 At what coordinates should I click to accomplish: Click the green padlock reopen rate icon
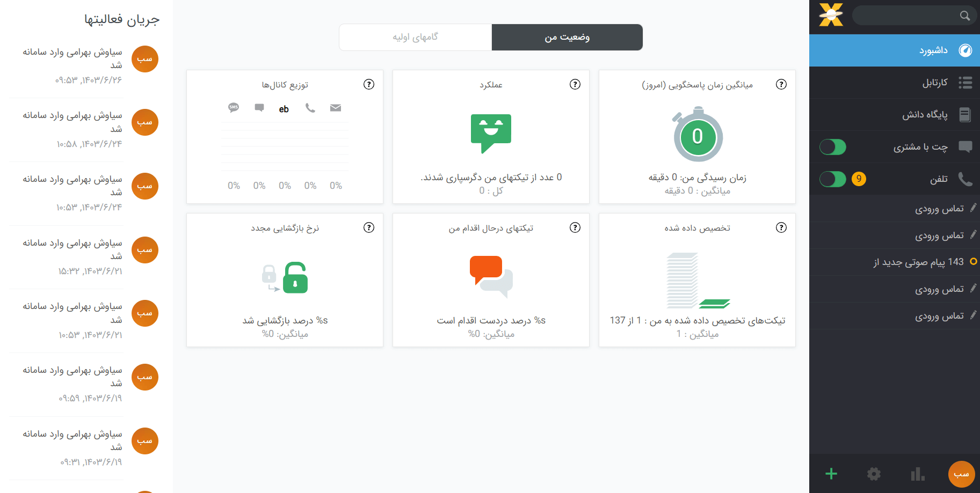point(295,277)
